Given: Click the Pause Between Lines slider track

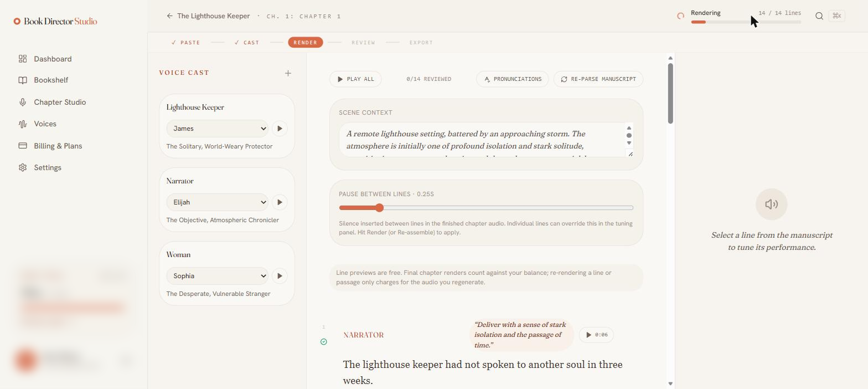Looking at the screenshot, I should tap(486, 208).
